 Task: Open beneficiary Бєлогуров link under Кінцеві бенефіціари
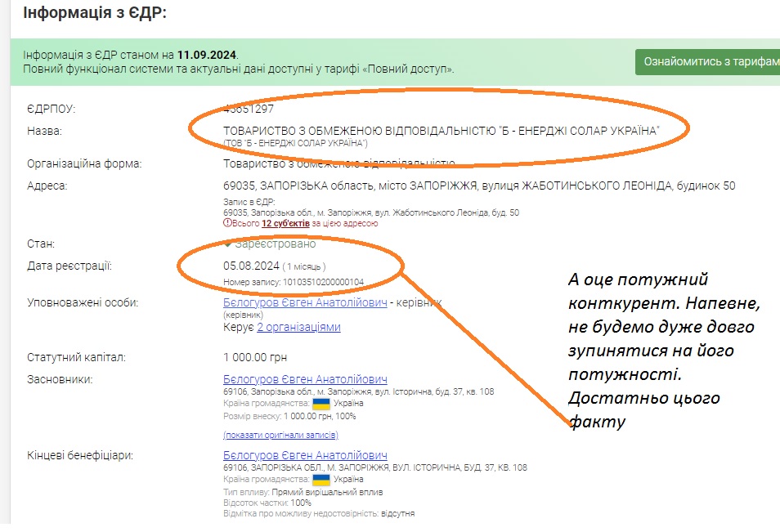pyautogui.click(x=305, y=455)
